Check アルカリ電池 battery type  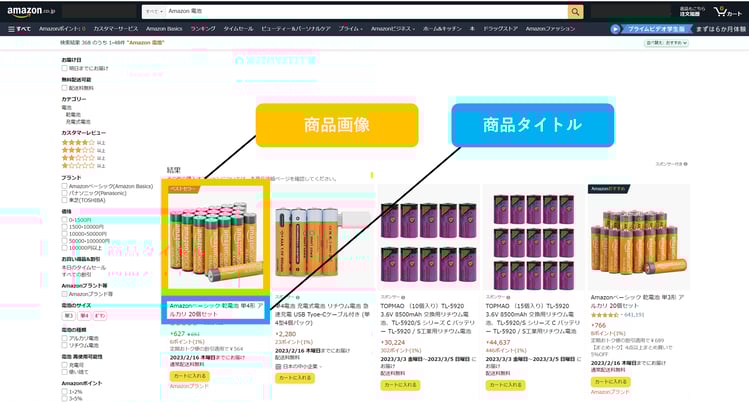pos(64,338)
